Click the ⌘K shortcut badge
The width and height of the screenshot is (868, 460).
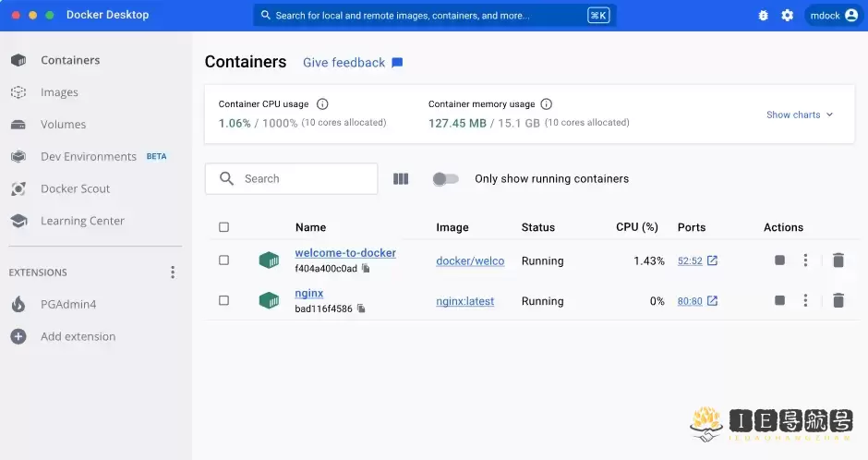[x=598, y=16]
